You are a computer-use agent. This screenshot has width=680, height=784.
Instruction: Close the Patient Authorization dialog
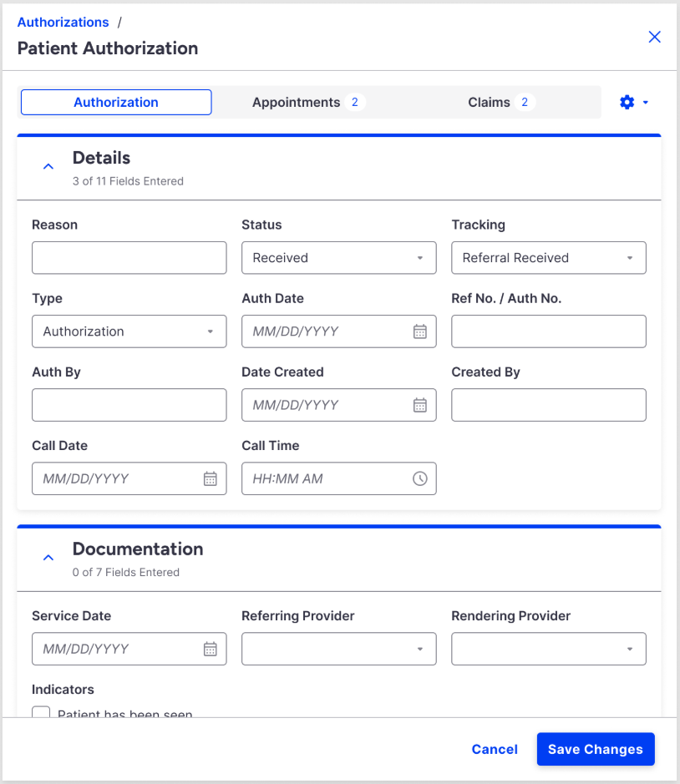coord(655,37)
